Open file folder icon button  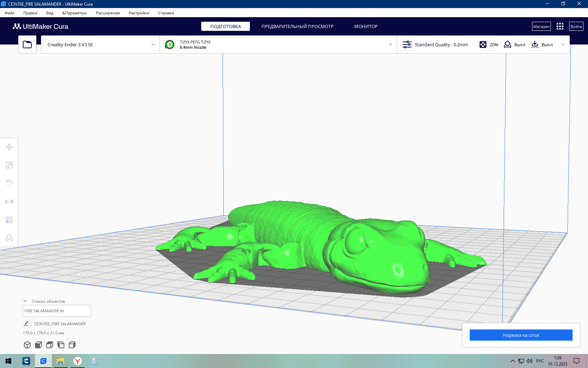pyautogui.click(x=27, y=45)
